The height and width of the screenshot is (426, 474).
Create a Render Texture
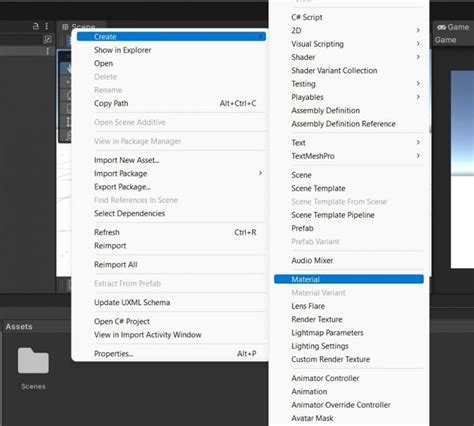click(x=349, y=319)
